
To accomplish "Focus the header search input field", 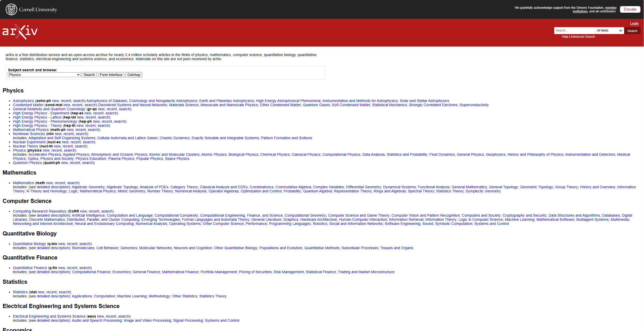I will point(574,30).
